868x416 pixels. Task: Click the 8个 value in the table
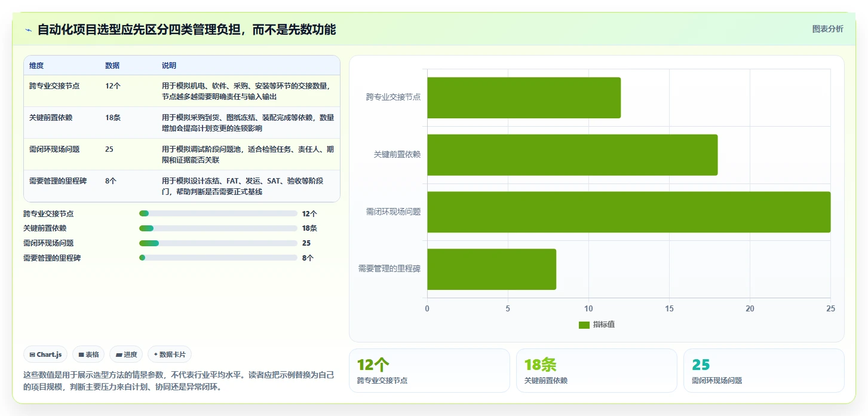click(x=111, y=181)
